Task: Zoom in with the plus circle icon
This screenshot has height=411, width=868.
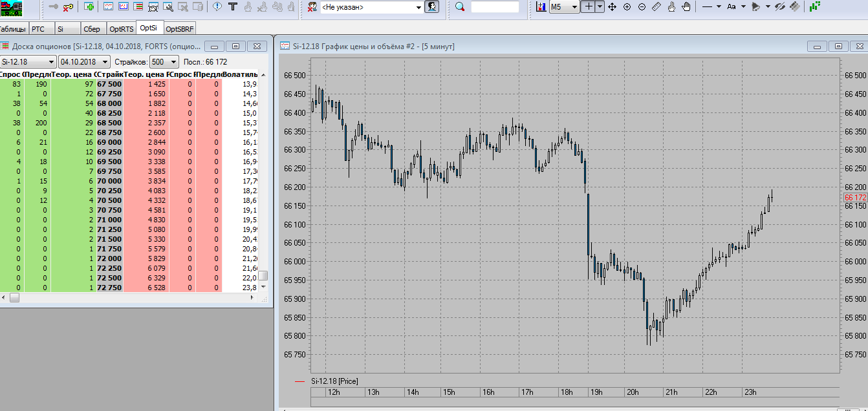Action: tap(627, 6)
